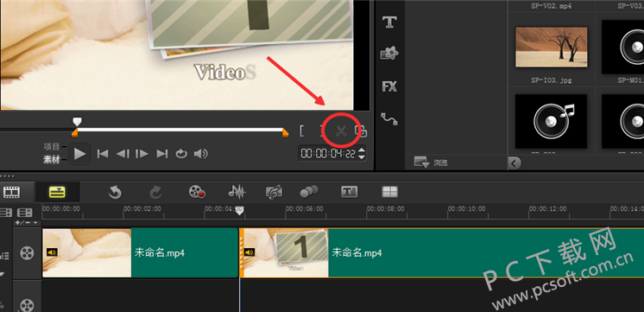The width and height of the screenshot is (644, 312).
Task: Click the scissors split clip icon
Action: click(341, 131)
